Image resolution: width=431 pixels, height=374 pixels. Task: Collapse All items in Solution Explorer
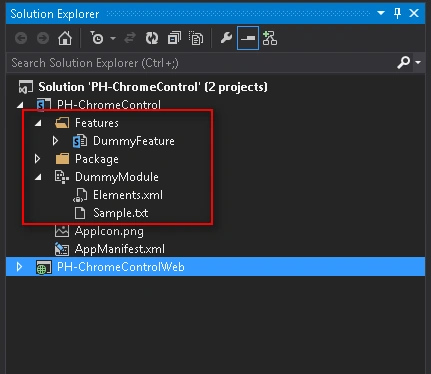(174, 38)
